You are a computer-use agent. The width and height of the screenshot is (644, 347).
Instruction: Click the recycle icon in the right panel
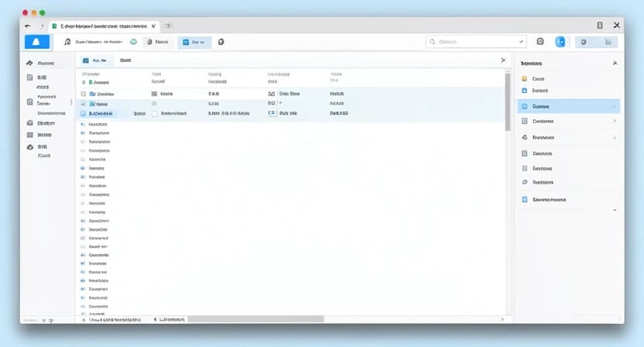tap(525, 137)
